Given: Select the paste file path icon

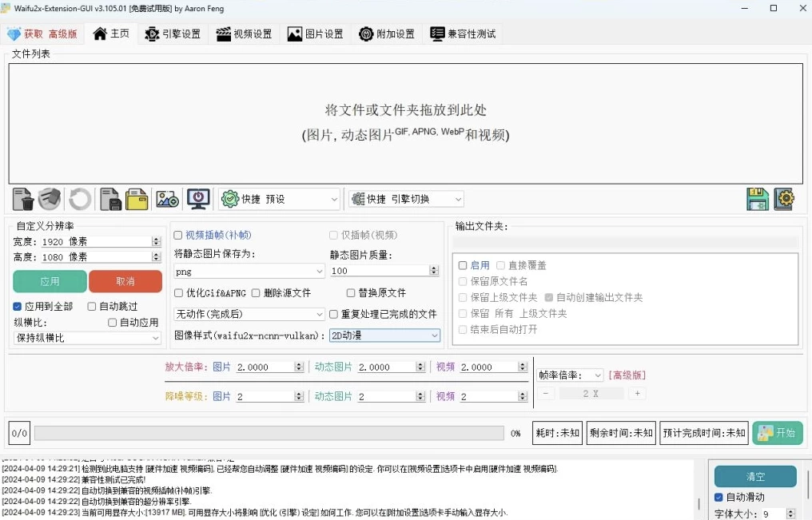Looking at the screenshot, I should 110,199.
